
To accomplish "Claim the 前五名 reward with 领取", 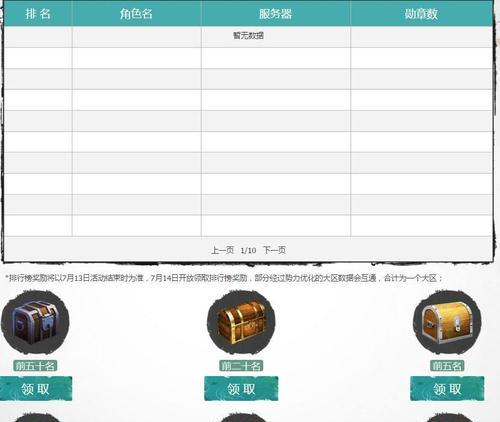I will tap(447, 389).
